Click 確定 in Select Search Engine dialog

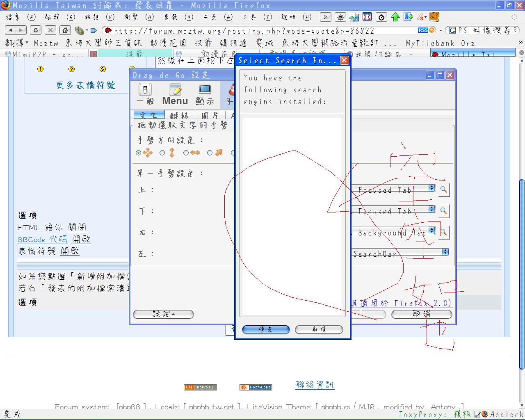[266, 329]
